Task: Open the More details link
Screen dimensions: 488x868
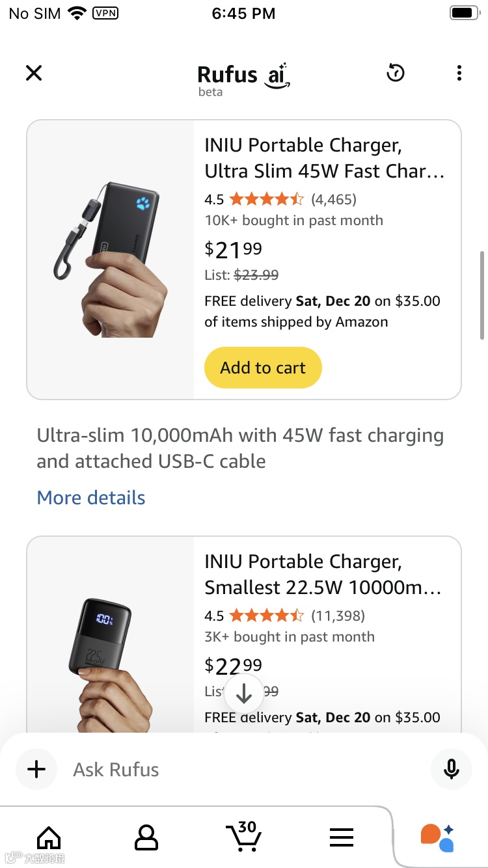Action: click(x=91, y=498)
